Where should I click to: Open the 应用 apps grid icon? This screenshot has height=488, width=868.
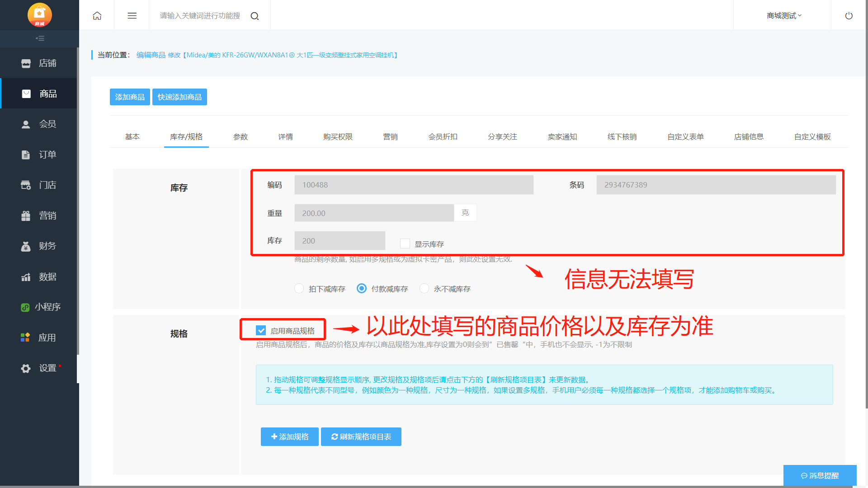25,338
